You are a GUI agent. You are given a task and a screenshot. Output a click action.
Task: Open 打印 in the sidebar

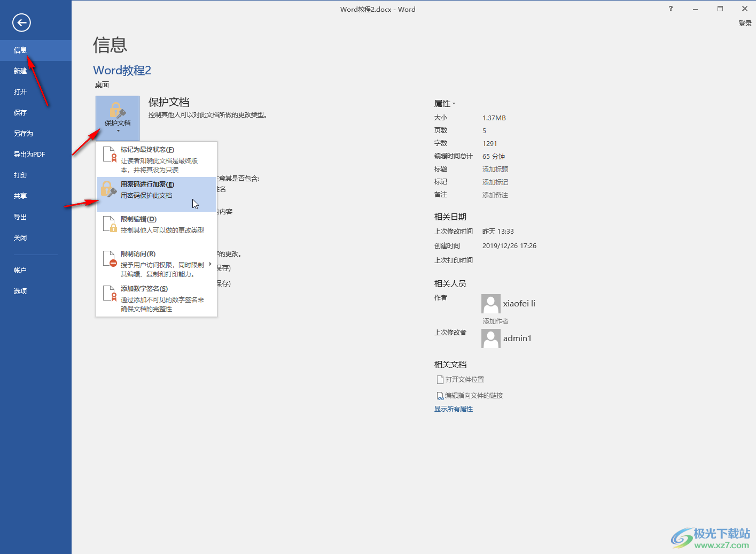click(36, 175)
